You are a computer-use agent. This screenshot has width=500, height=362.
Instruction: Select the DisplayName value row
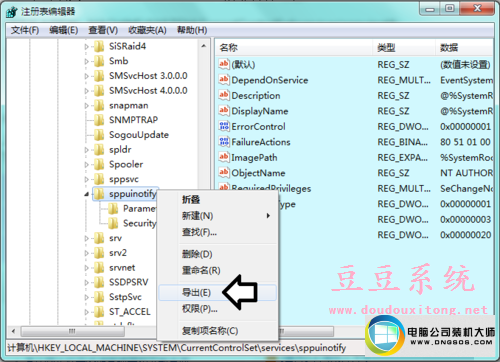[355, 111]
